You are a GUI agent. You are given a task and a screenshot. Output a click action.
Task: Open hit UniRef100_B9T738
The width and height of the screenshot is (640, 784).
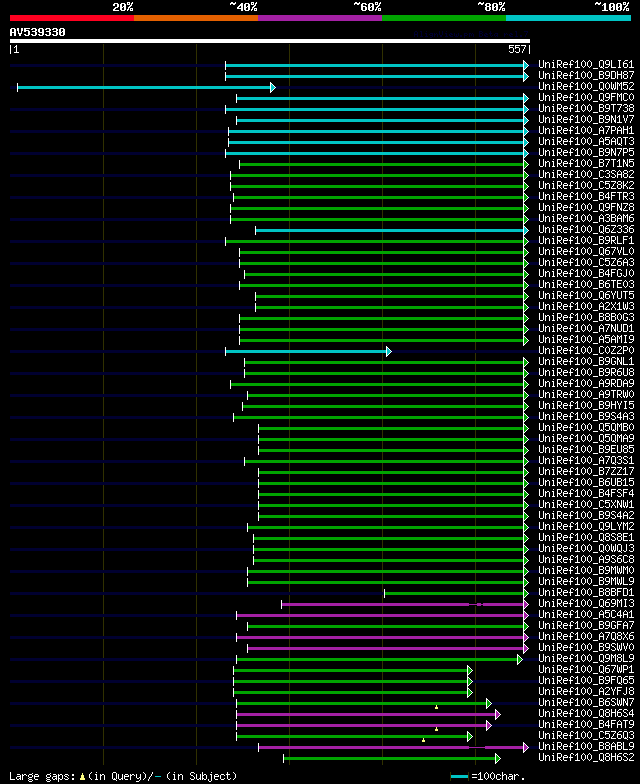(x=586, y=108)
